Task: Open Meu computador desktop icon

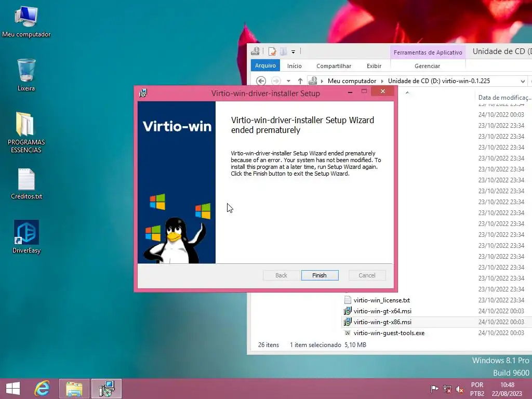Action: pos(26,21)
